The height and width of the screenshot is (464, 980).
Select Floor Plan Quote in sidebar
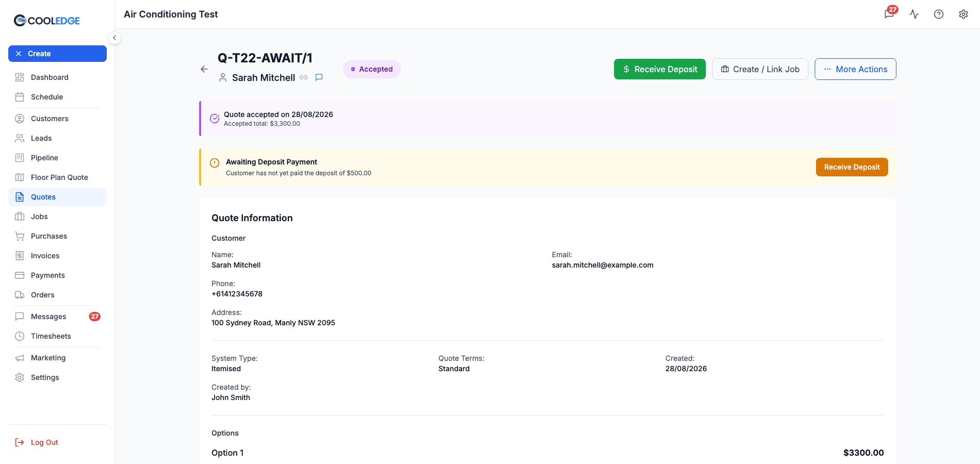[57, 177]
